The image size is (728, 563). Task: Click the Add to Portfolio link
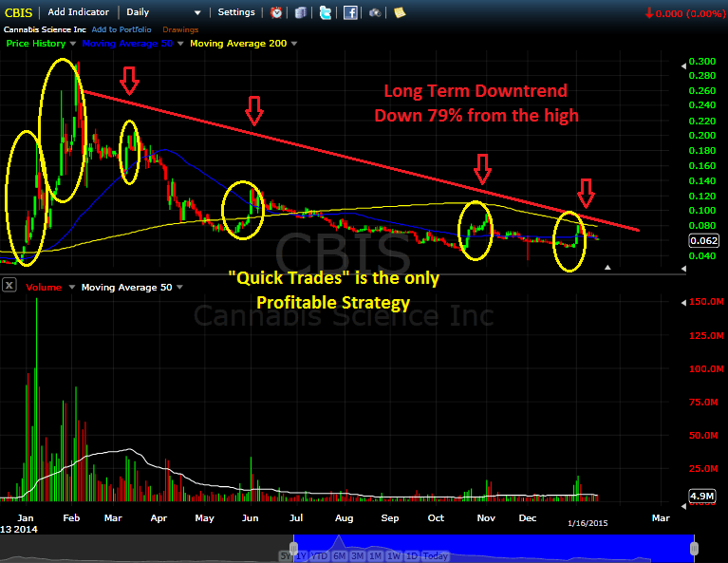(x=121, y=29)
